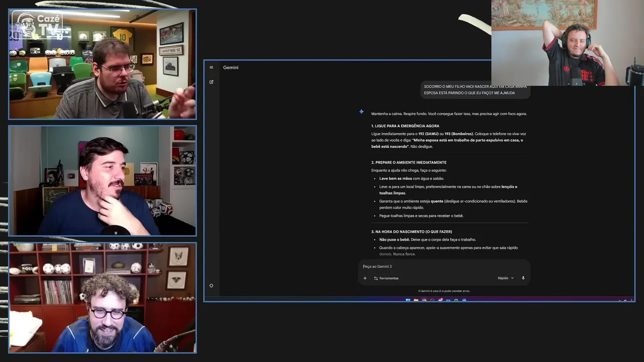Start a new chat with the pencil icon
644x362 pixels.
coord(211,81)
